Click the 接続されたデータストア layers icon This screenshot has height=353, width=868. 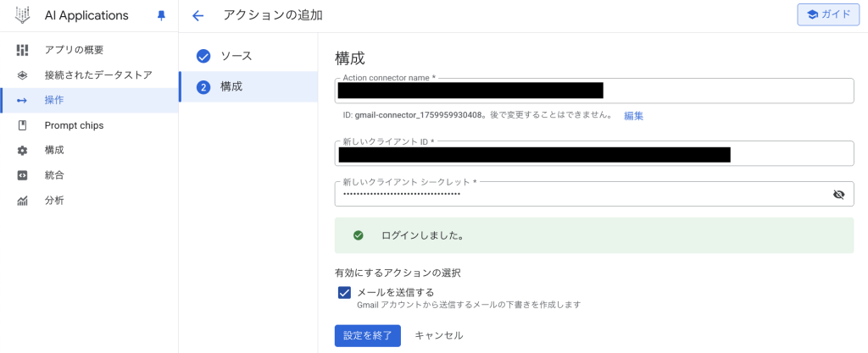(x=23, y=75)
